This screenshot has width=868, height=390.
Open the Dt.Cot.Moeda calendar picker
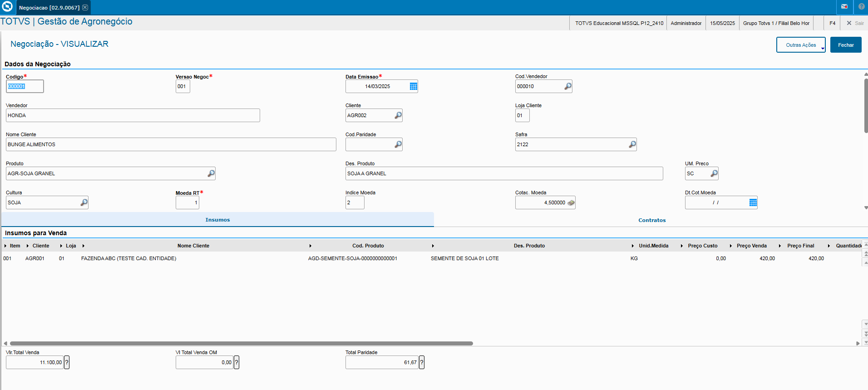click(x=753, y=202)
